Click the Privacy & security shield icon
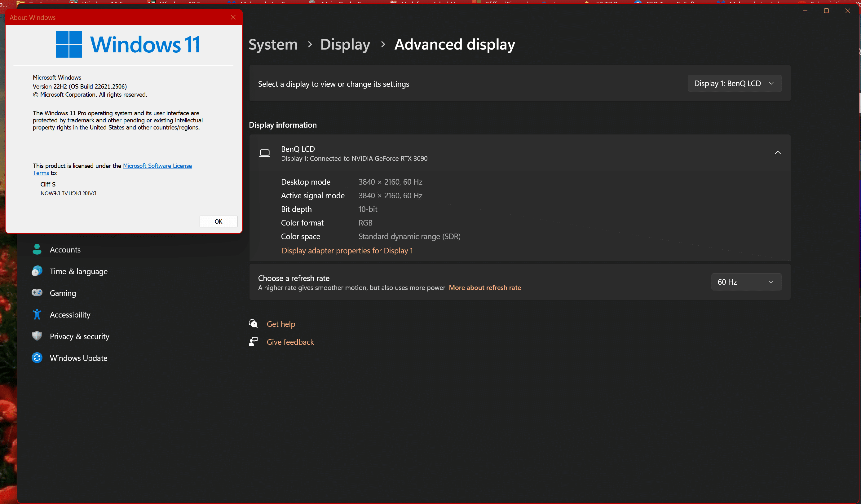861x504 pixels. 37,336
